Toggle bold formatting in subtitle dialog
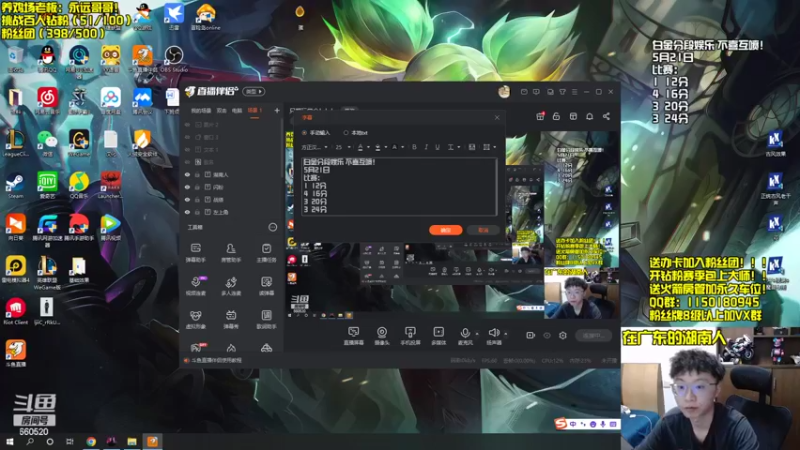Viewport: 800px width, 450px height. click(x=414, y=147)
